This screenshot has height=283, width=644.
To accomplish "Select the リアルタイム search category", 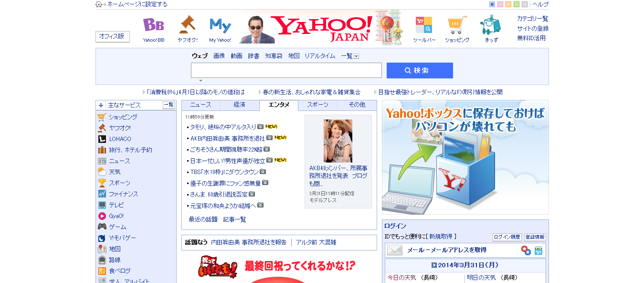I will pyautogui.click(x=320, y=56).
